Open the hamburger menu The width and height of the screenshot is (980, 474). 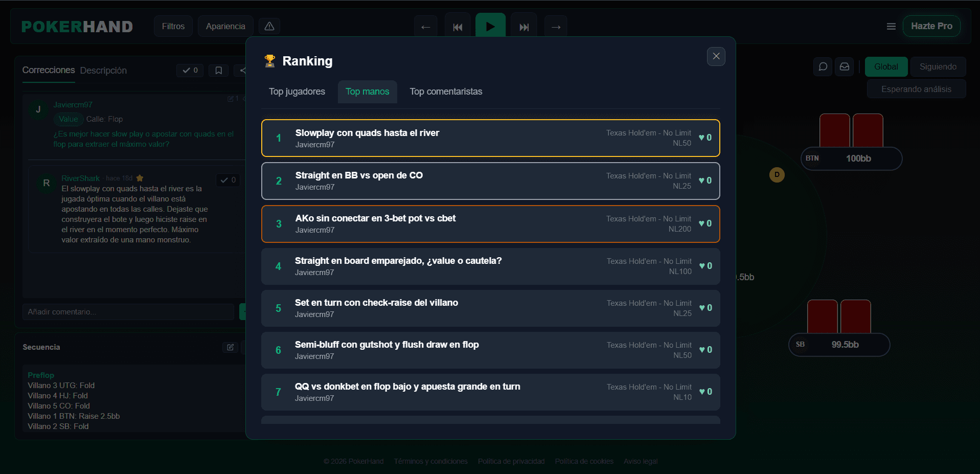pyautogui.click(x=891, y=26)
